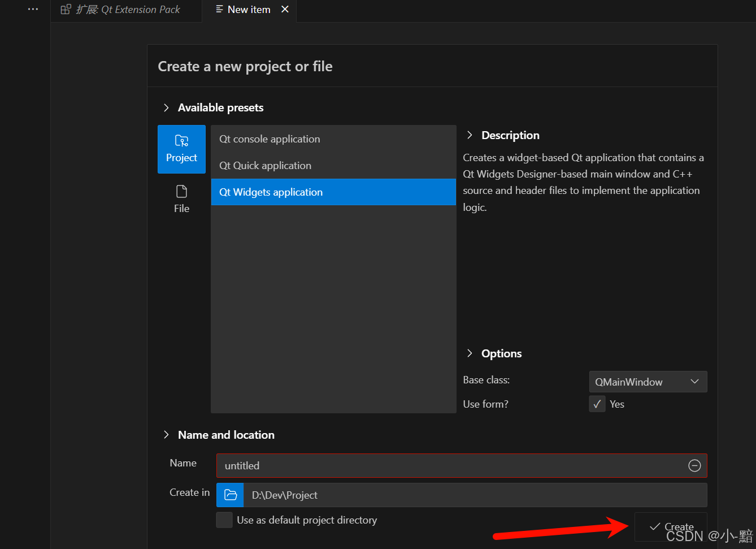The width and height of the screenshot is (756, 549).
Task: Collapse the Available presets section
Action: [166, 107]
